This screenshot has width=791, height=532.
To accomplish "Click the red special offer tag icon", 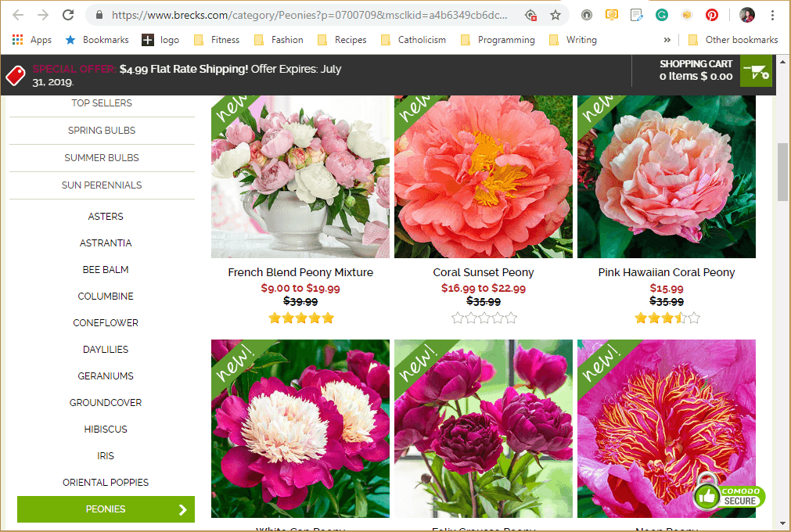I will point(14,74).
